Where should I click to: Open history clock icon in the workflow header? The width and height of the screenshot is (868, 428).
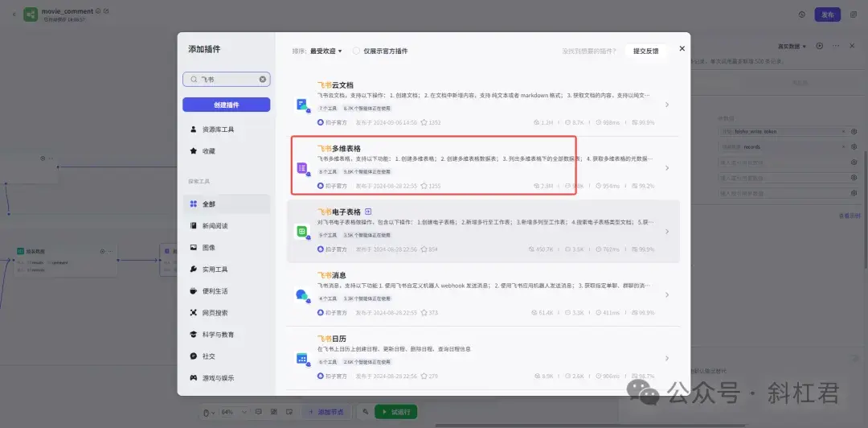click(801, 14)
